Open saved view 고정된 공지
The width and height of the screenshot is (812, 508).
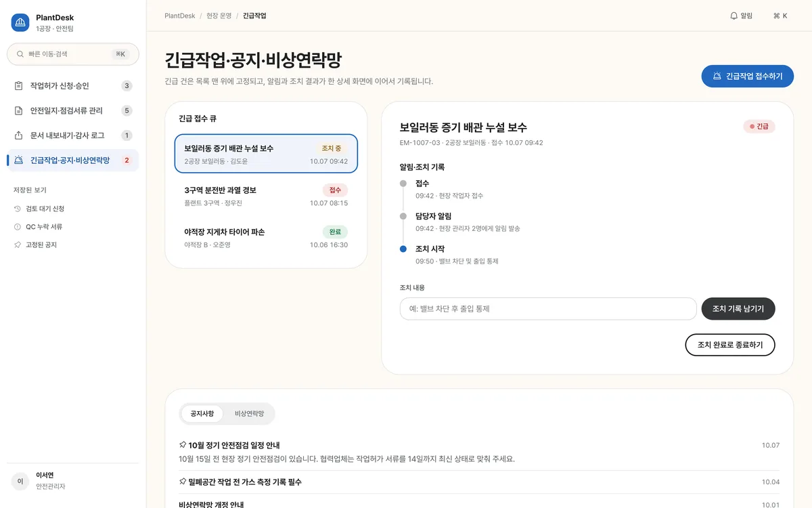72,245
